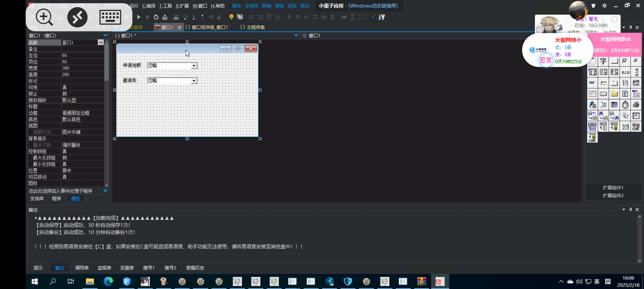The width and height of the screenshot is (644, 289).
Task: Click the ellipsis button beside 名称 value
Action: (101, 43)
